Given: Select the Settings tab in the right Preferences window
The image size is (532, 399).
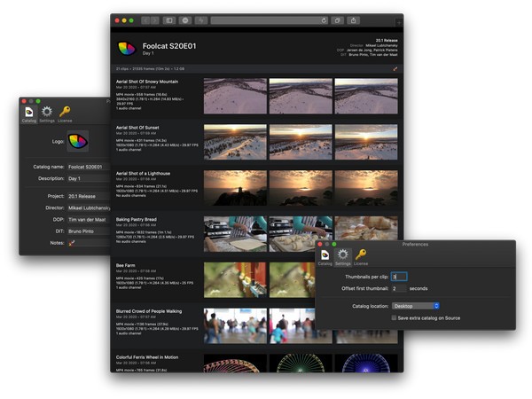Looking at the screenshot, I should [343, 257].
